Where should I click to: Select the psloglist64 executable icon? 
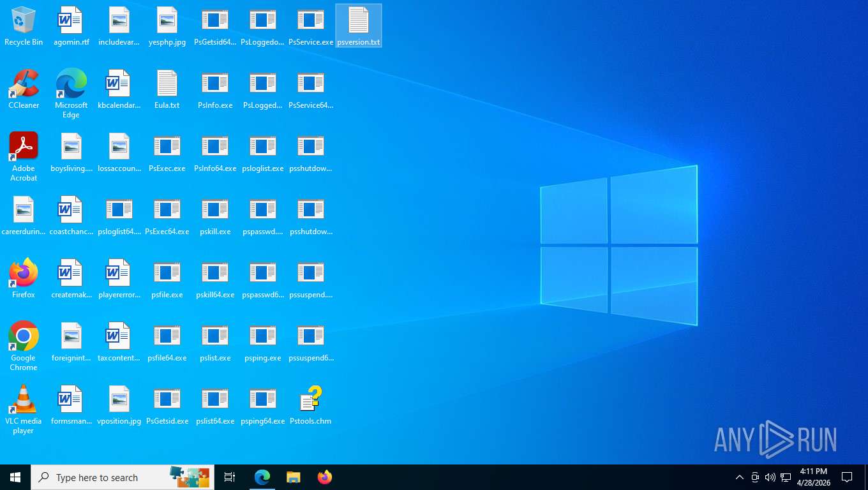pos(119,216)
